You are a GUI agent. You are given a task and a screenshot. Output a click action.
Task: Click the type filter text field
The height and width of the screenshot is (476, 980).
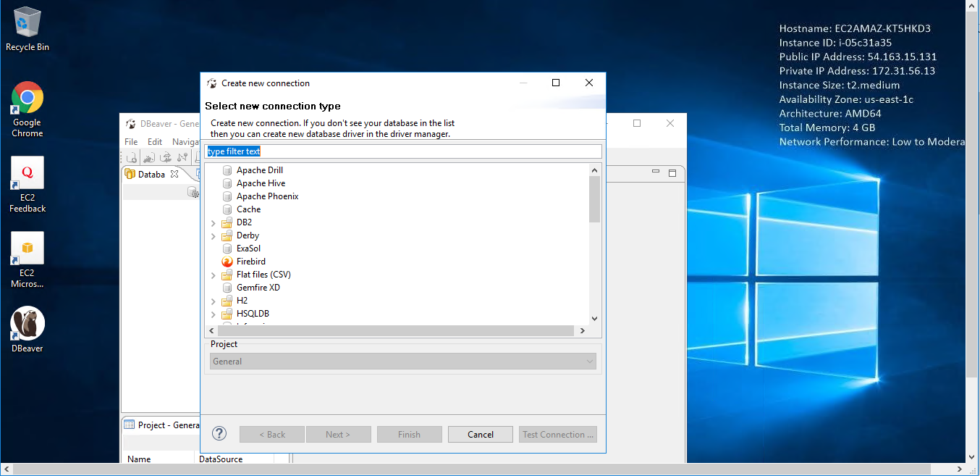tap(403, 151)
